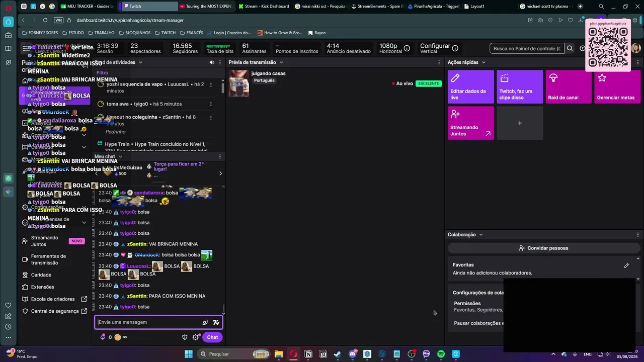Open the bits icon below chat
The width and height of the screenshot is (644, 362).
click(103, 337)
